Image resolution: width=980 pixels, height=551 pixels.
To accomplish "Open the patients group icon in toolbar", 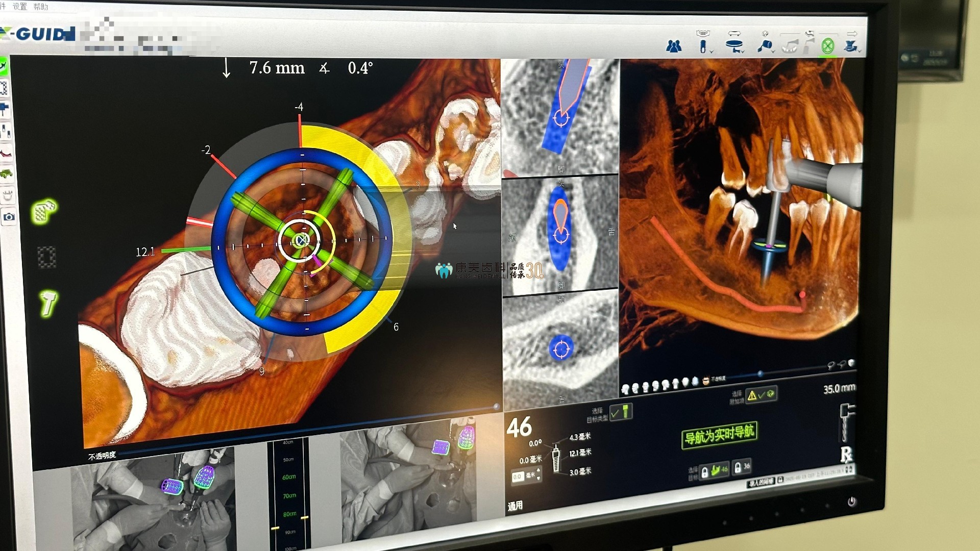I will coord(674,46).
